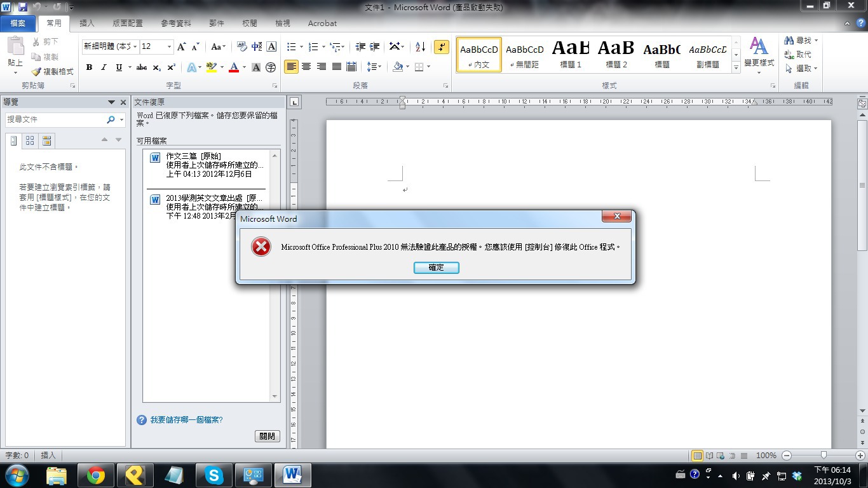Viewport: 868px width, 488px height.
Task: Click the 貼上 (Paste) icon
Action: [15, 46]
